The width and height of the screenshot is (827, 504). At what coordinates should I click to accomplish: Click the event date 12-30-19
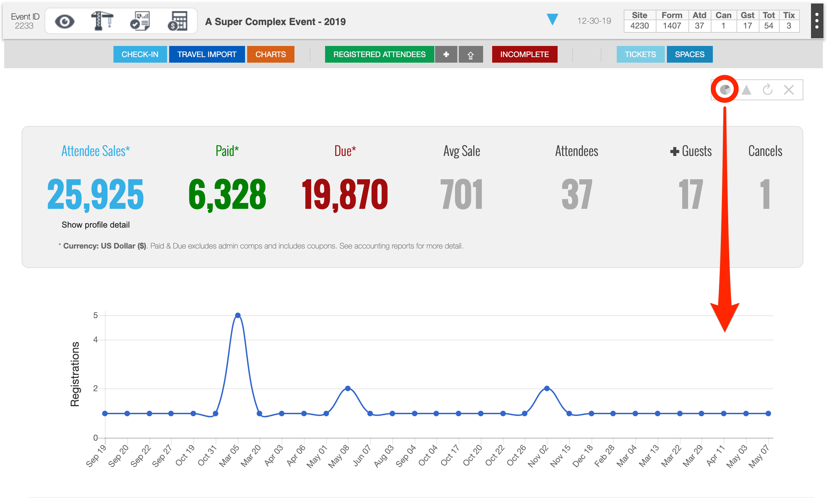click(x=594, y=21)
